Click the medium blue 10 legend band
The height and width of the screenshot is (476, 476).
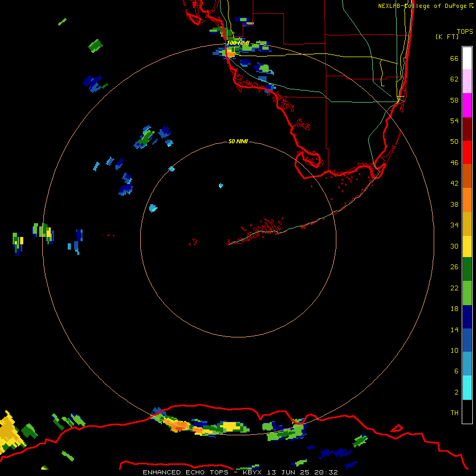(x=467, y=341)
